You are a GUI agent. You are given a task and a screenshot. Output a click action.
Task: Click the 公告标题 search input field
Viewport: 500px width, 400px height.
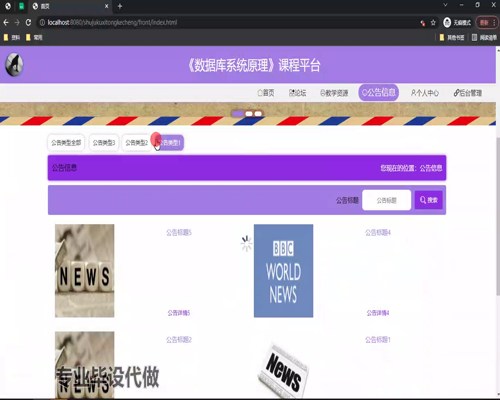[x=387, y=200]
